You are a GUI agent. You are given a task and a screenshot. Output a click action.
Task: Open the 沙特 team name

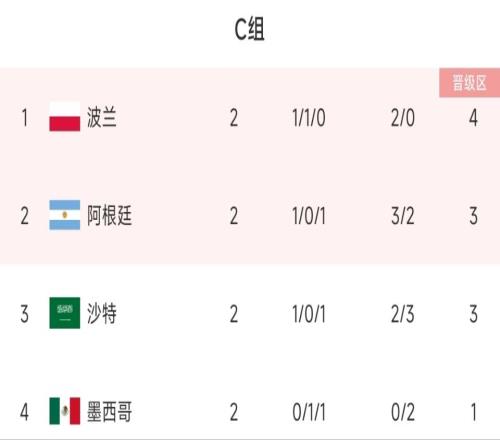pyautogui.click(x=102, y=313)
